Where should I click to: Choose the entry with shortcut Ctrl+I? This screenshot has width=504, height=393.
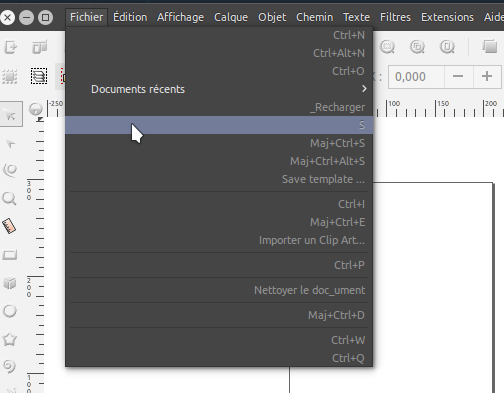coord(219,204)
